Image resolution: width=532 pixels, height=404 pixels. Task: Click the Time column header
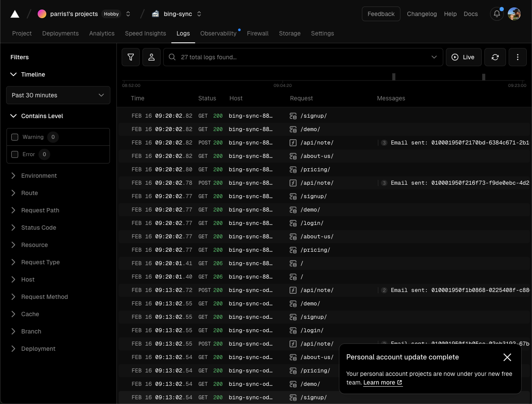[137, 98]
